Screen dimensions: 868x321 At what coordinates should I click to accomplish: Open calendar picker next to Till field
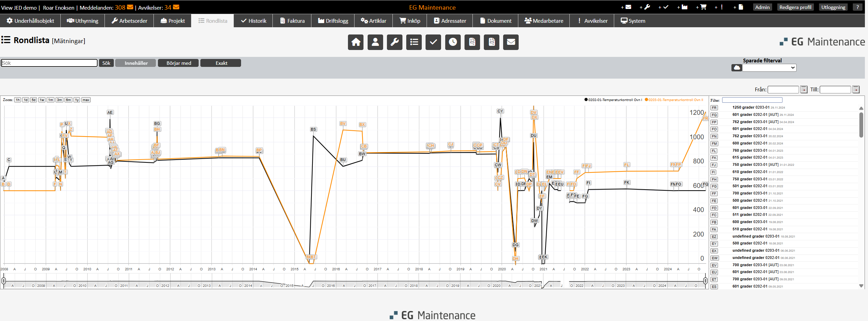(x=856, y=90)
